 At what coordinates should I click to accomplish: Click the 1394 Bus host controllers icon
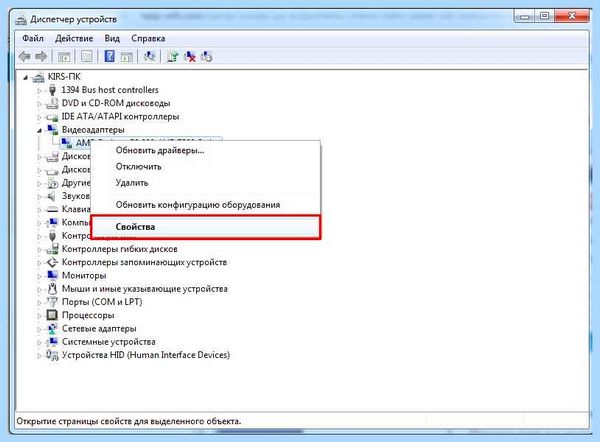[52, 90]
